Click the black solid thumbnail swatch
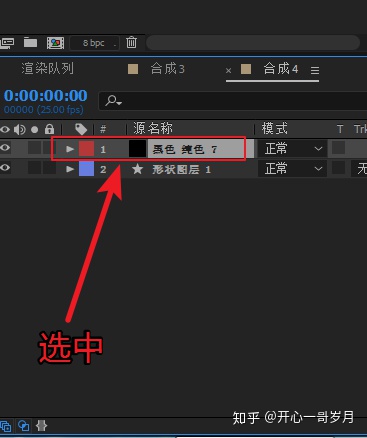Viewport: 367px width, 438px height. (x=137, y=148)
